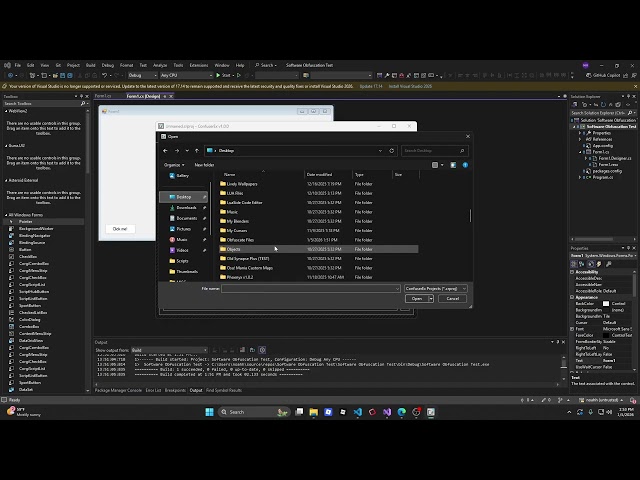Show Events lightning icon in Properties
The height and width of the screenshot is (480, 640).
pyautogui.click(x=599, y=264)
